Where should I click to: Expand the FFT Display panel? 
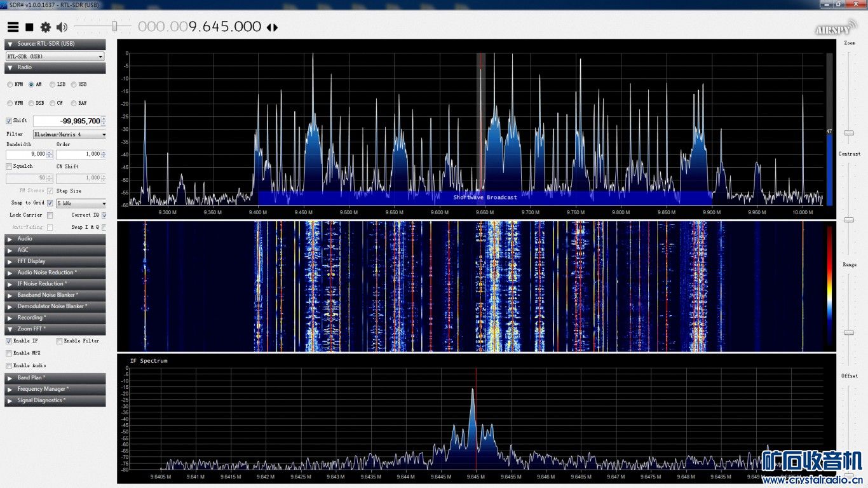pyautogui.click(x=55, y=261)
